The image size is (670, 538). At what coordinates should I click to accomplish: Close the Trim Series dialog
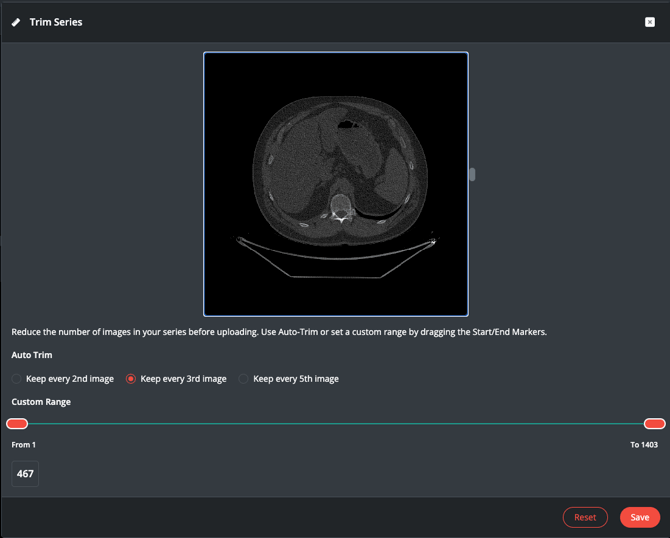(649, 22)
